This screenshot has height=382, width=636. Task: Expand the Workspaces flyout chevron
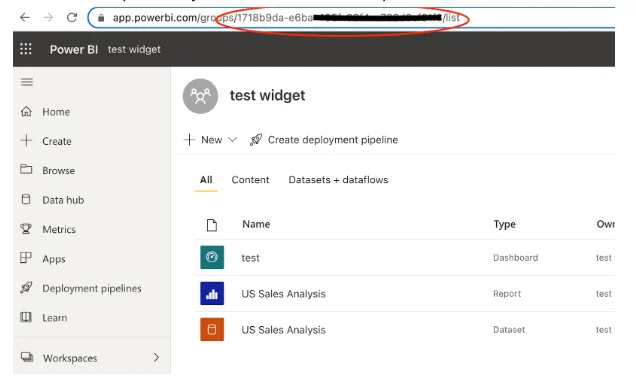point(156,357)
